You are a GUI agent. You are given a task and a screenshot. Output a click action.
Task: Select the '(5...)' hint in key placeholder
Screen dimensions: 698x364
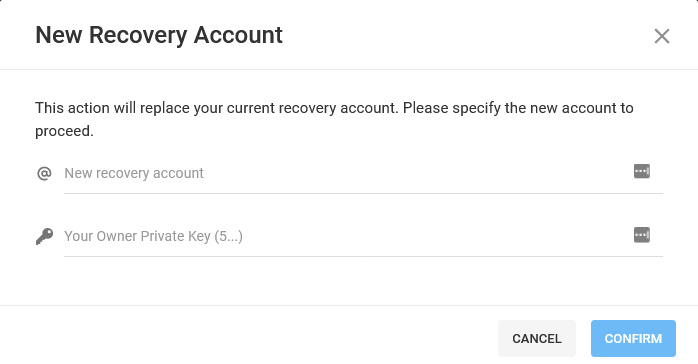pyautogui.click(x=228, y=236)
